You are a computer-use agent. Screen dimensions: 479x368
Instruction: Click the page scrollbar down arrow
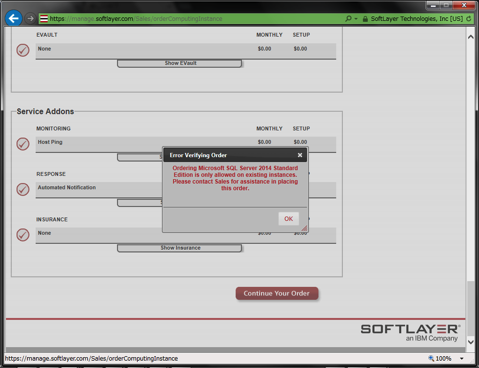(470, 342)
